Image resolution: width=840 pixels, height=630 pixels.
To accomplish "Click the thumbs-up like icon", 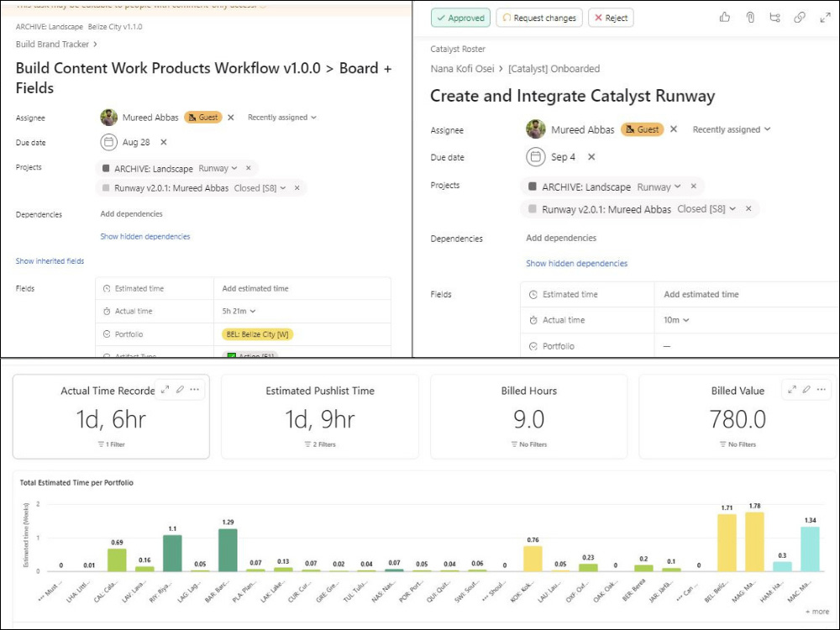I will click(x=725, y=17).
